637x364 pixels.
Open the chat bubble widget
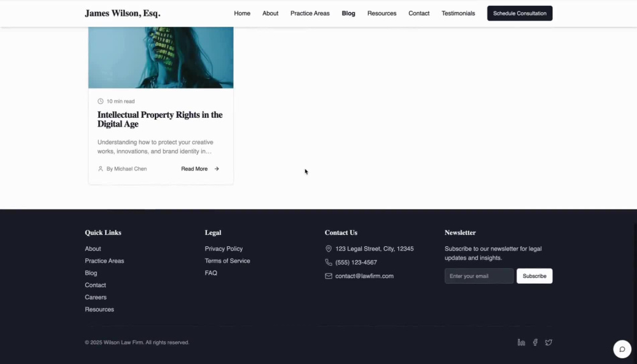point(622,349)
